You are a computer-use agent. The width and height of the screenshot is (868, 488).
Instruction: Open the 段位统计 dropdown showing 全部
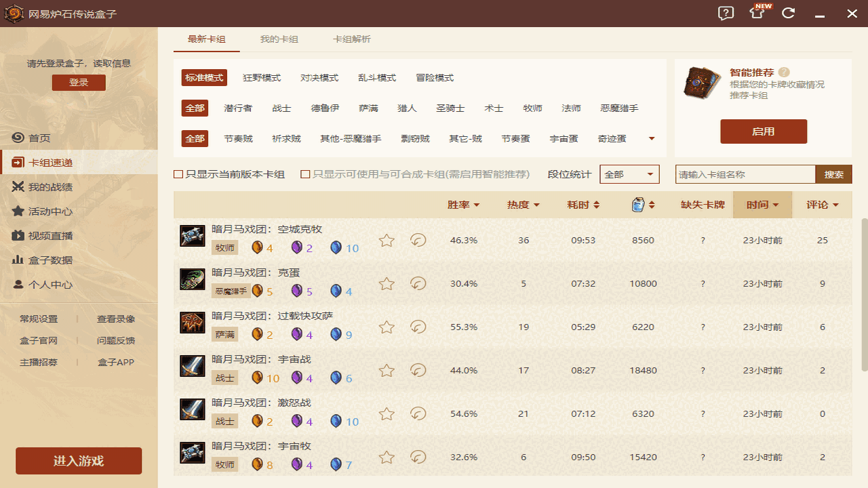[629, 174]
